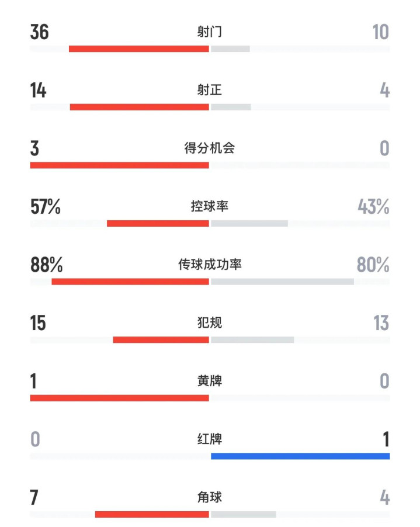Click the away team 43% possession value

(373, 206)
